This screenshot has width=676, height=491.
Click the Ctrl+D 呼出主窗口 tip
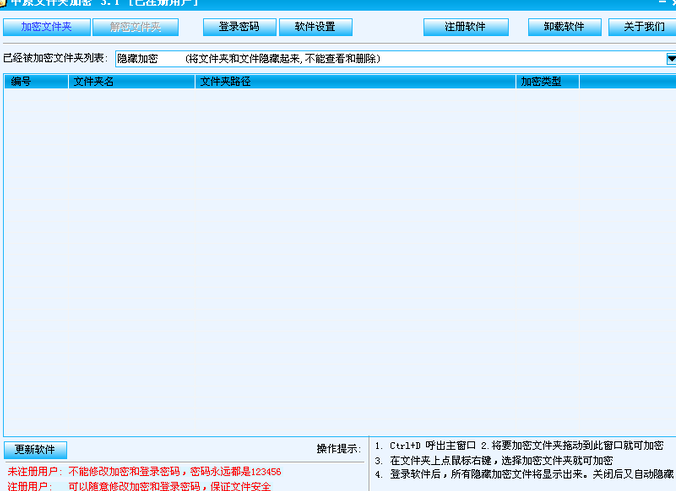coord(425,445)
